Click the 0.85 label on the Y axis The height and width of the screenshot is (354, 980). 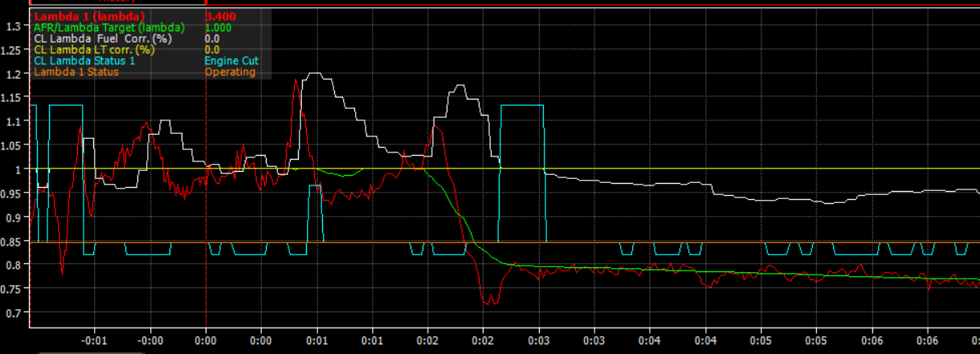[x=14, y=241]
